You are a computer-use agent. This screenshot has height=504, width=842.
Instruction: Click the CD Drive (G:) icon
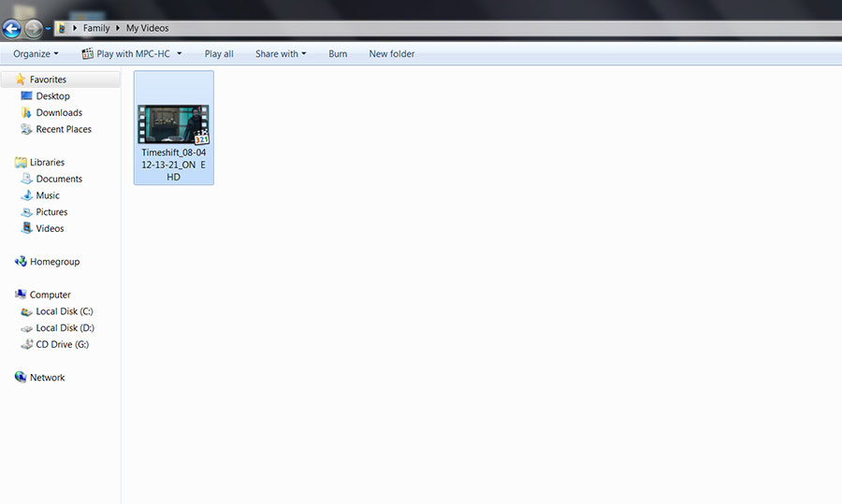pos(26,345)
